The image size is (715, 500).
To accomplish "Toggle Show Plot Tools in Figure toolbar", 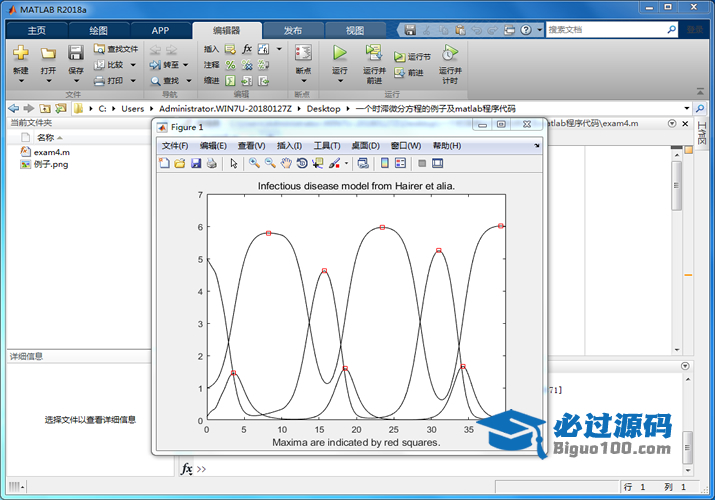I will pyautogui.click(x=438, y=163).
